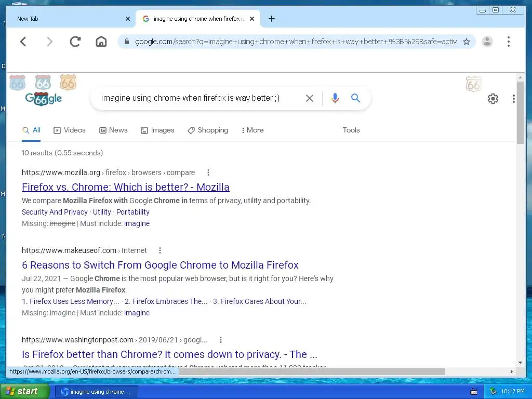
Task: Open the options dots for the mozilla.org result
Action: (208, 172)
